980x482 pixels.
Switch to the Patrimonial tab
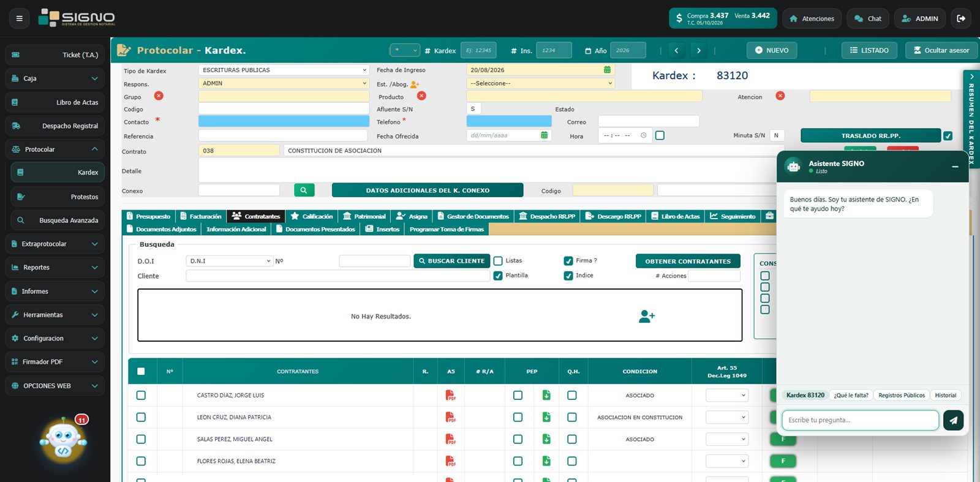click(x=364, y=216)
